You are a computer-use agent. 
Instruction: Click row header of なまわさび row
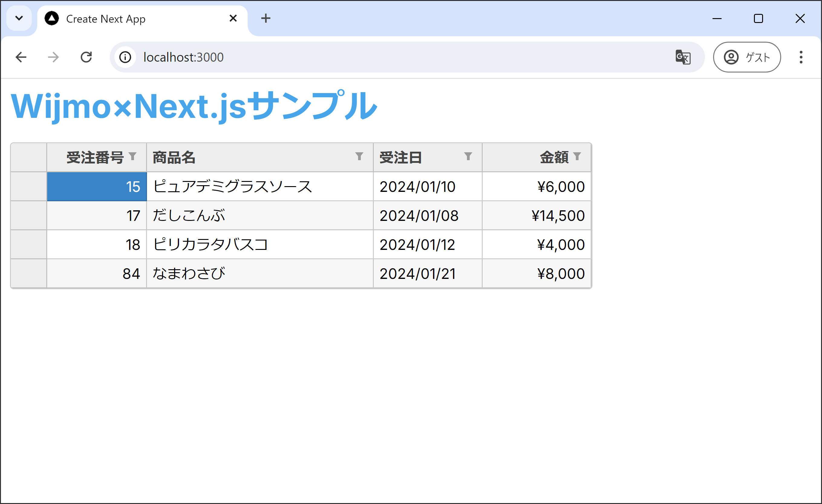coord(29,274)
